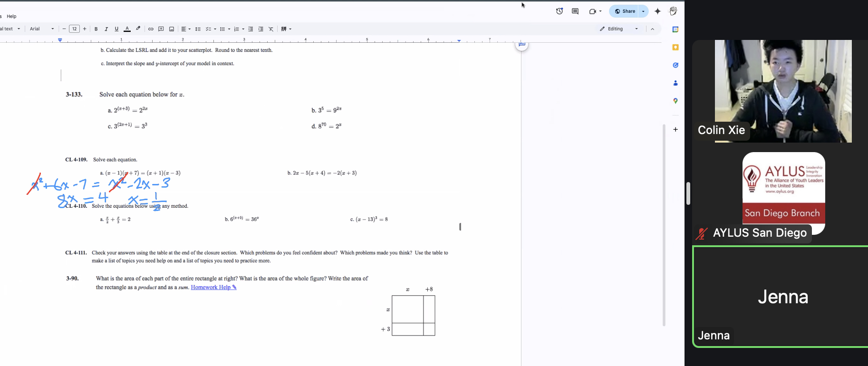Click the clear formatting icon
The image size is (868, 366).
[x=271, y=29]
